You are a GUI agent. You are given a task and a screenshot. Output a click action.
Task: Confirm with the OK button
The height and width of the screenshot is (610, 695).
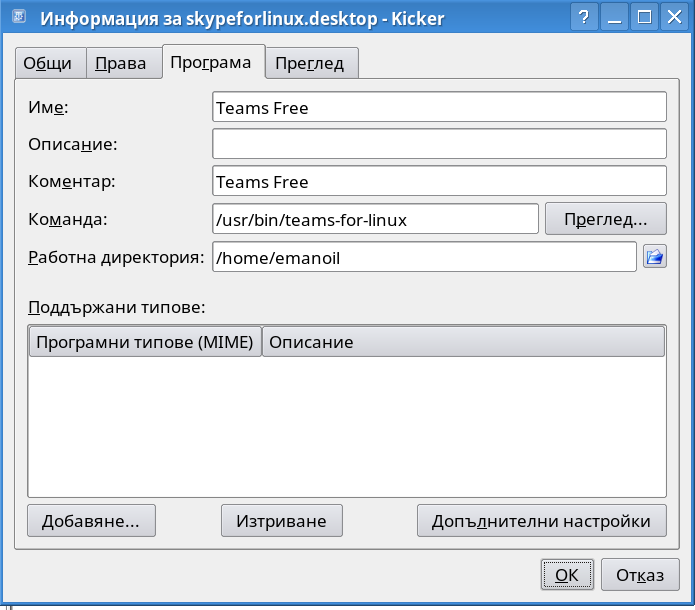tap(567, 575)
